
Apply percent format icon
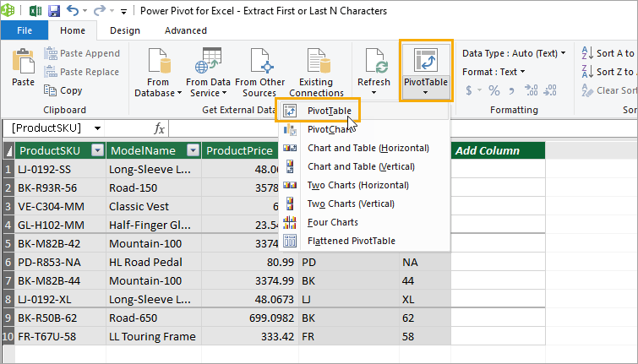pos(494,90)
